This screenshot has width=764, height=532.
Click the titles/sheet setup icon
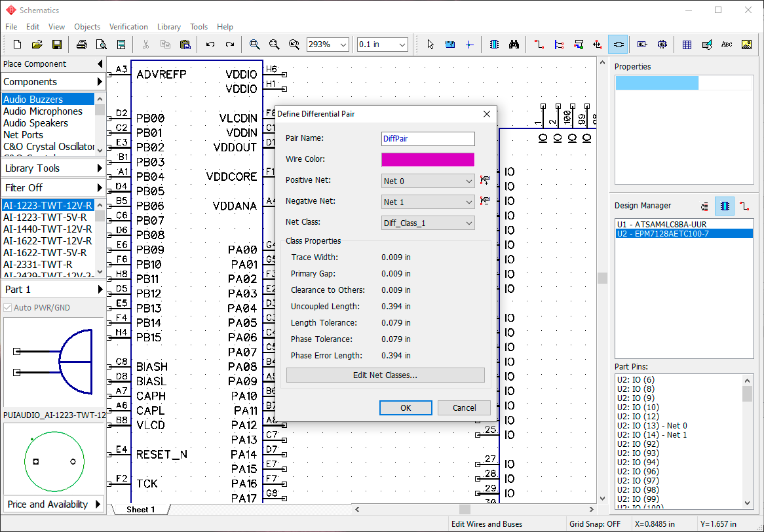(121, 45)
